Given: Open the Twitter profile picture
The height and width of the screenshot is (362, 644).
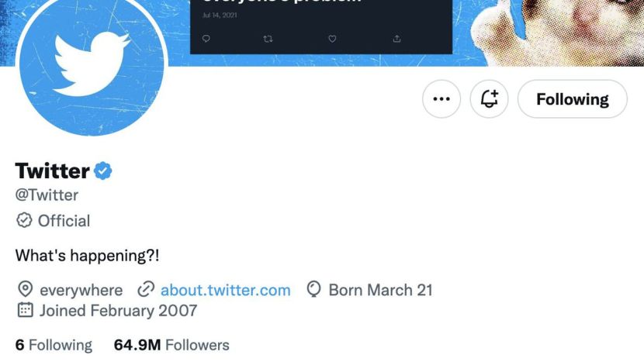Looking at the screenshot, I should pyautogui.click(x=92, y=64).
